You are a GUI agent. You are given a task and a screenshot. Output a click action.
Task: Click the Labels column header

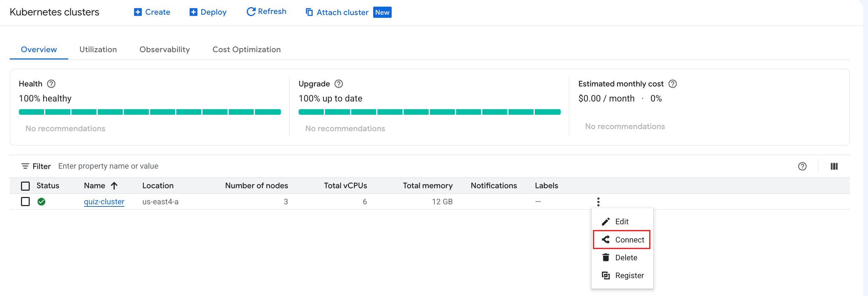point(547,185)
